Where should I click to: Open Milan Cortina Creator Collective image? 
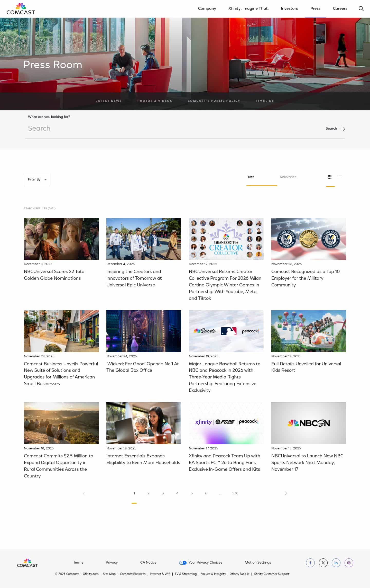pyautogui.click(x=226, y=239)
